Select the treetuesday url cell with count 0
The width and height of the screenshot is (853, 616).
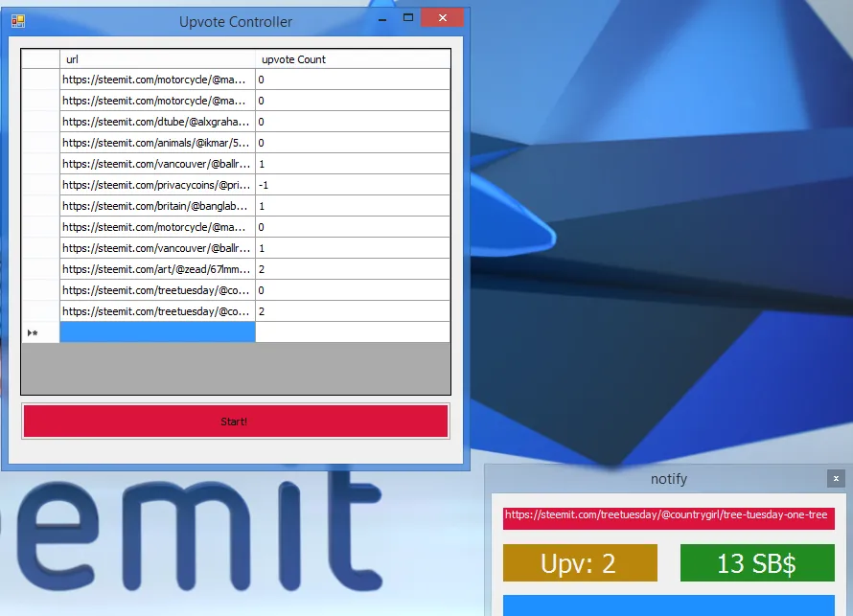pos(157,290)
